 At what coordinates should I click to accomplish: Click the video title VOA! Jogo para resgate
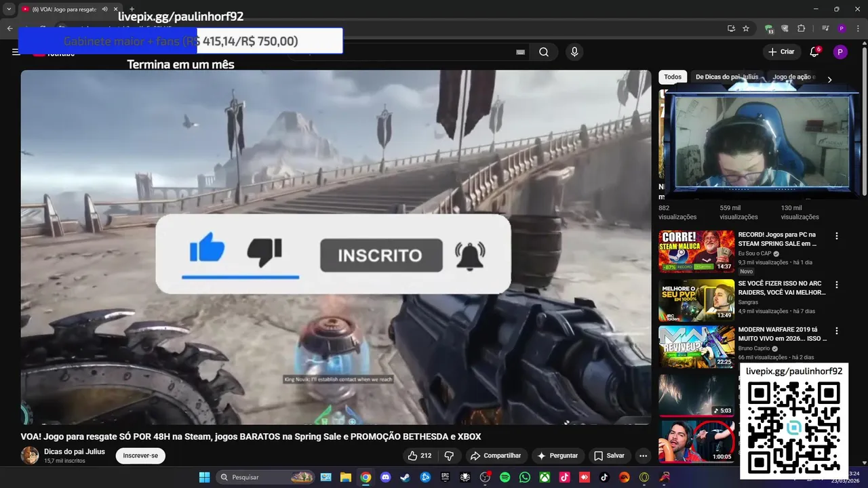[251, 436]
